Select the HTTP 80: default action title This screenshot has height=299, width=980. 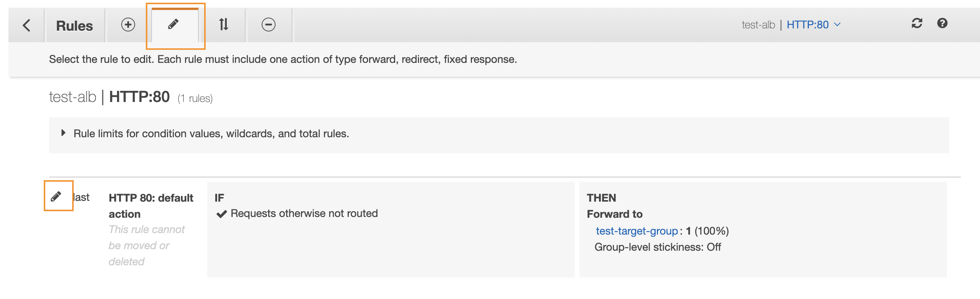(151, 206)
